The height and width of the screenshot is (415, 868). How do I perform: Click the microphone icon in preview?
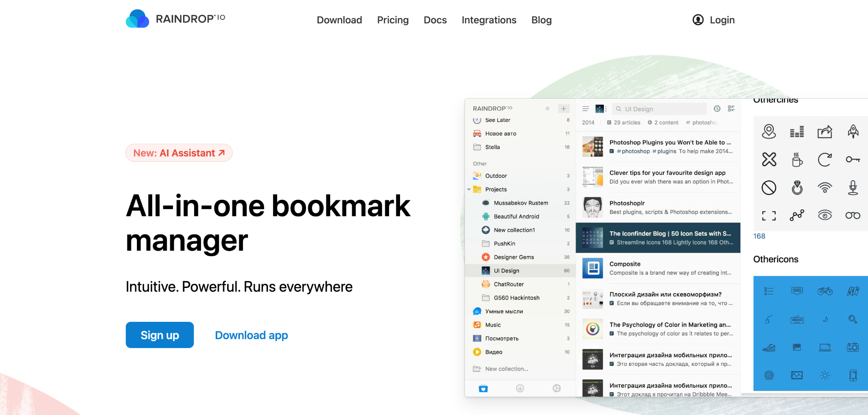pos(853,188)
